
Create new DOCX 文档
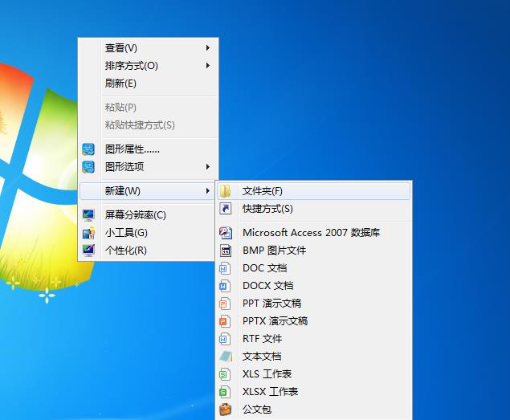click(x=314, y=286)
